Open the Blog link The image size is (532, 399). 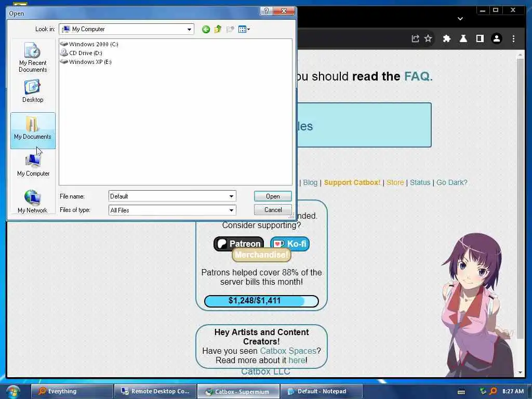pos(310,182)
